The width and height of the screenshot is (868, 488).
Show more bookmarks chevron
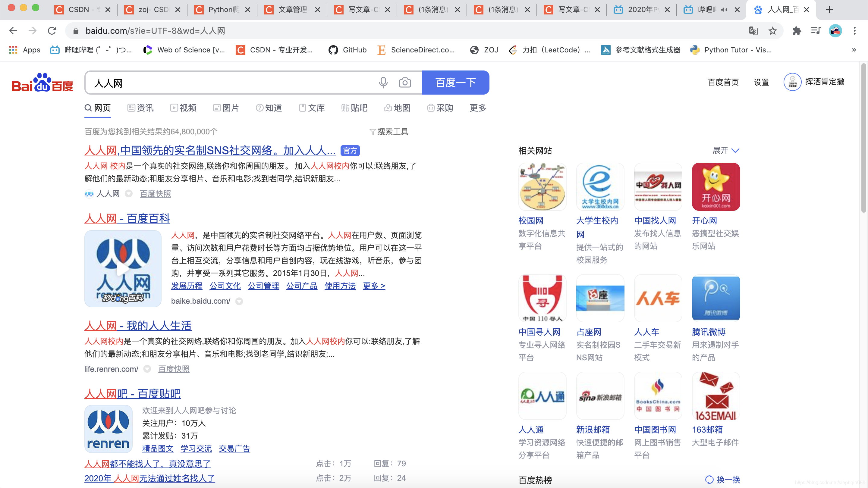(854, 50)
